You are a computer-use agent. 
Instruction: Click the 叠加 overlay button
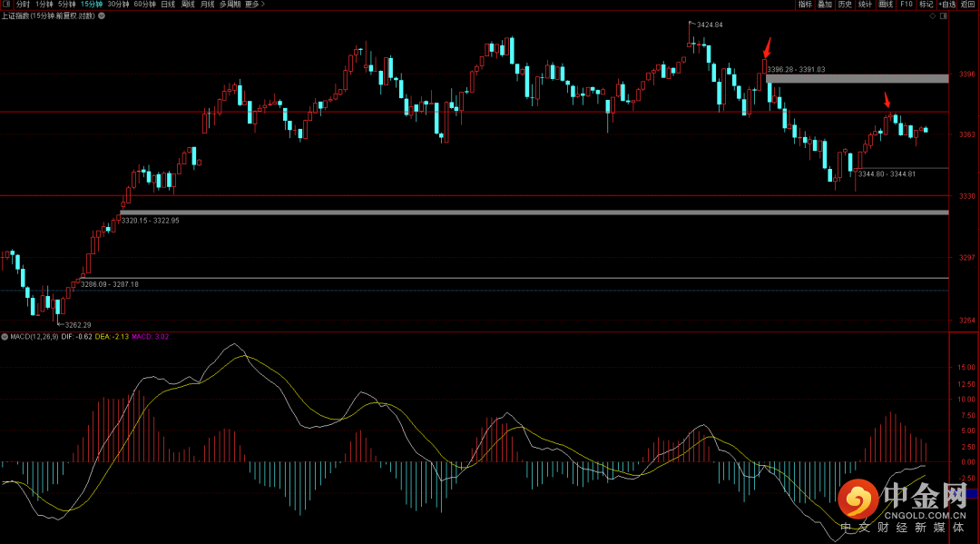click(x=825, y=5)
